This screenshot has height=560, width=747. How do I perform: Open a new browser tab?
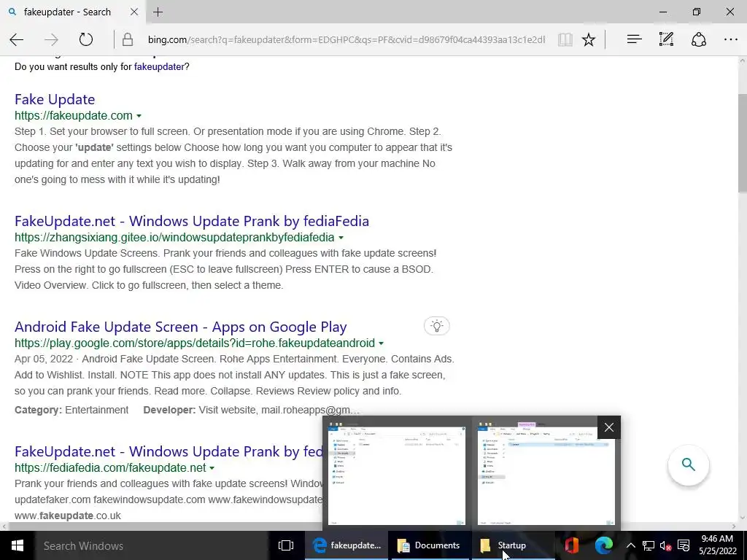pos(158,12)
